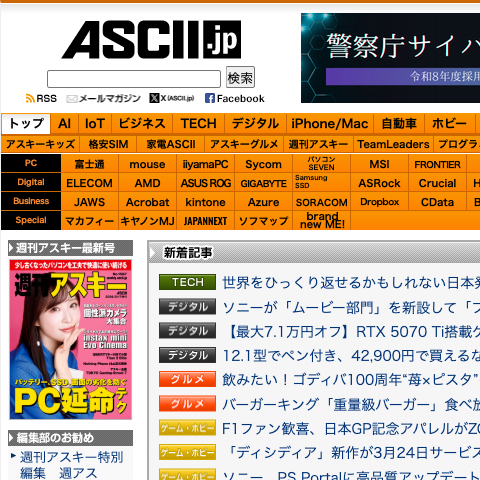Click the FRONTIER sponsor link

point(437,164)
